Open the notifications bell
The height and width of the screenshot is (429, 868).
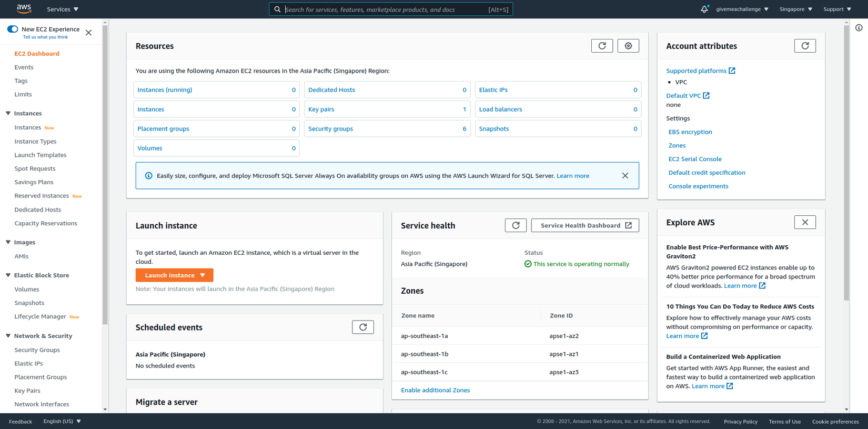704,9
